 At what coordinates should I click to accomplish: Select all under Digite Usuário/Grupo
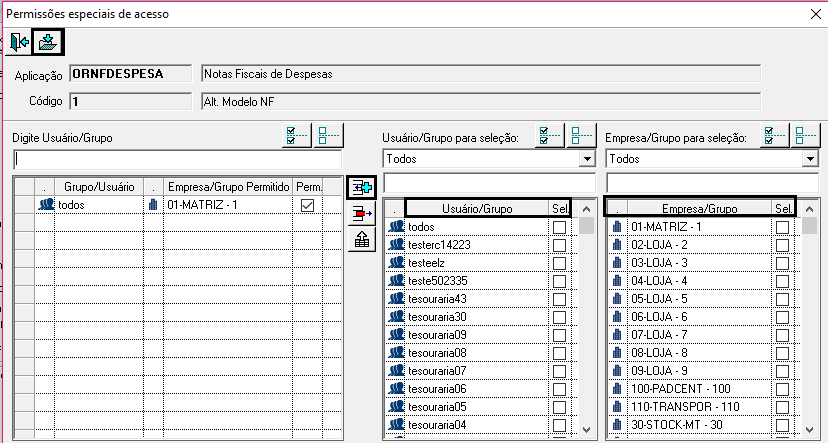click(296, 136)
